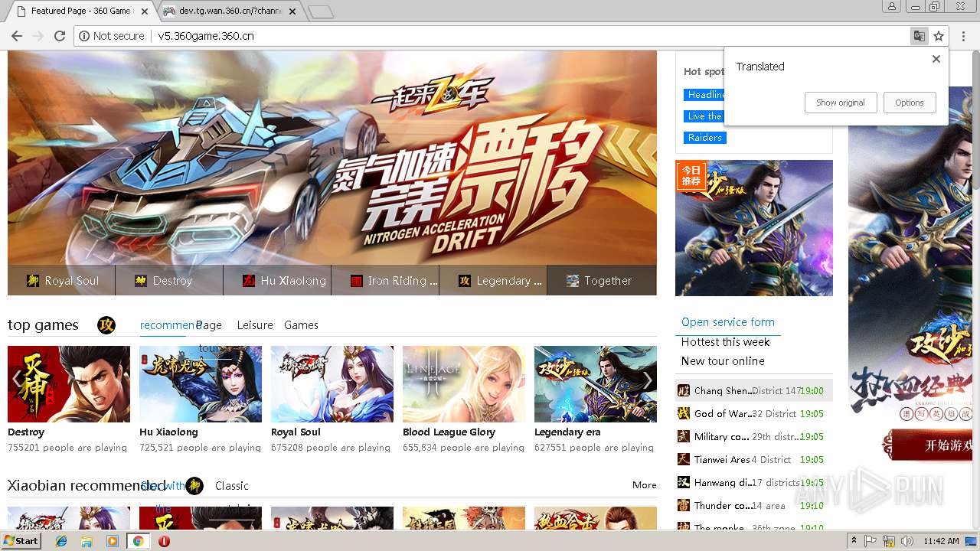Screen dimensions: 980x551
Task: Click the browser forward arrow
Action: 38,36
